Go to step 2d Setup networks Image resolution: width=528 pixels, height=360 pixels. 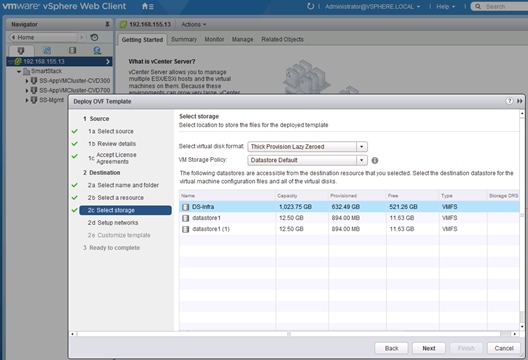click(113, 223)
